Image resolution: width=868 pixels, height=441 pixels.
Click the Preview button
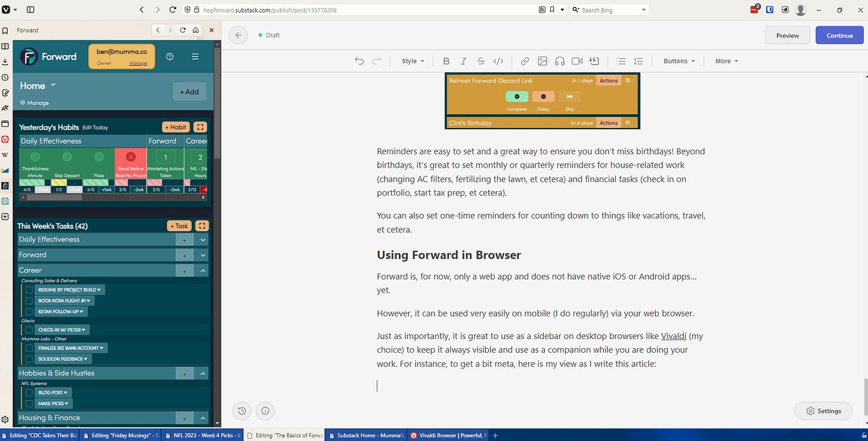(788, 35)
